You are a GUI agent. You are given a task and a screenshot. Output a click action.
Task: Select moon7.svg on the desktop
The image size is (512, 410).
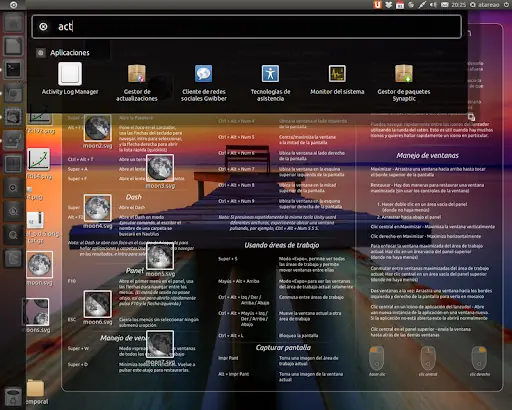[160, 347]
